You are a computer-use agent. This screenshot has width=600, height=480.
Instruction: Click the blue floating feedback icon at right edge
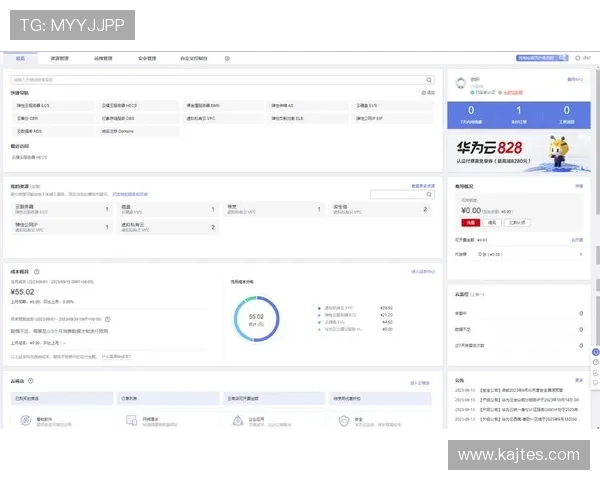pyautogui.click(x=595, y=353)
